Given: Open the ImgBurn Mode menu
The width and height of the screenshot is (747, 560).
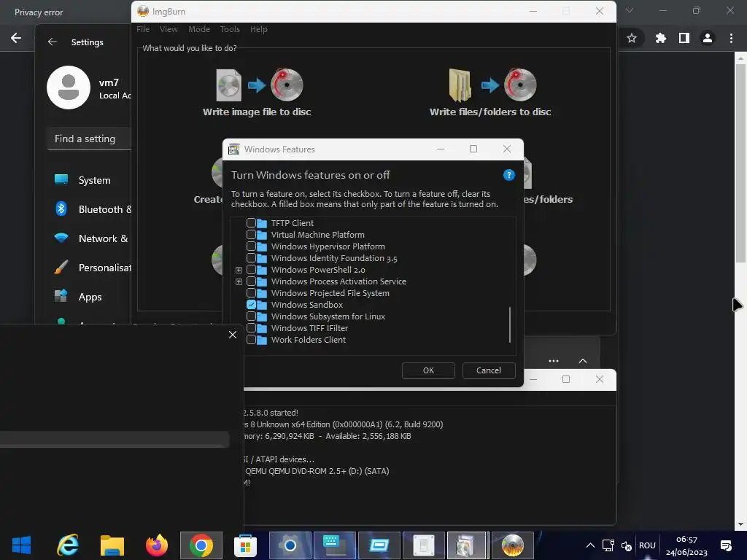Looking at the screenshot, I should click(199, 29).
